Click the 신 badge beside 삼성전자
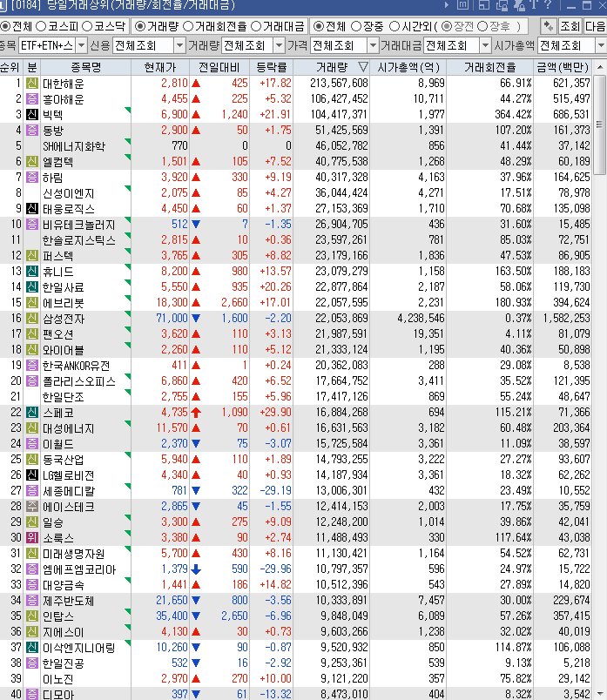 pos(31,319)
